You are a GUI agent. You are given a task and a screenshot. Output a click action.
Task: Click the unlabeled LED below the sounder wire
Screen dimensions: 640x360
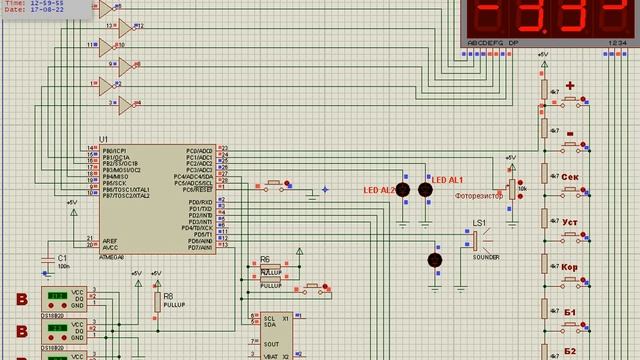(x=435, y=260)
